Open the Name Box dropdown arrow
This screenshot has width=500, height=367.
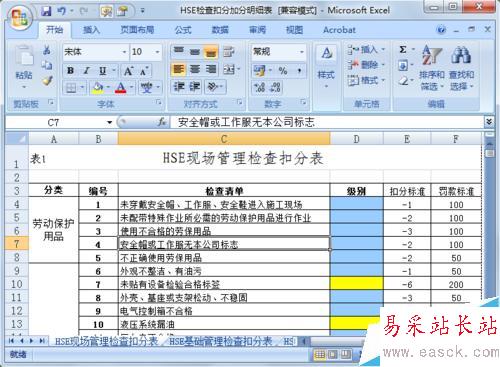(109, 123)
